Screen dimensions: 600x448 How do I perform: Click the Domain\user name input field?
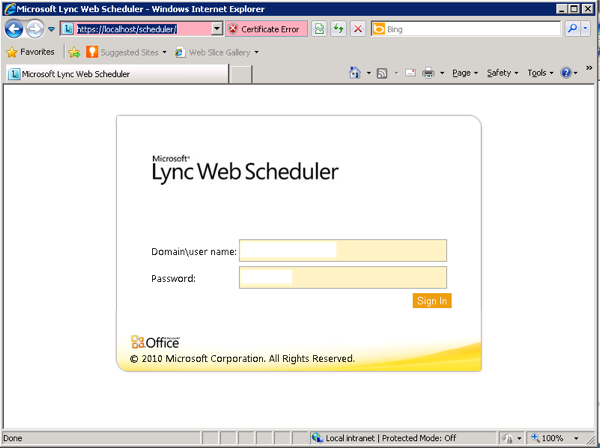[343, 251]
